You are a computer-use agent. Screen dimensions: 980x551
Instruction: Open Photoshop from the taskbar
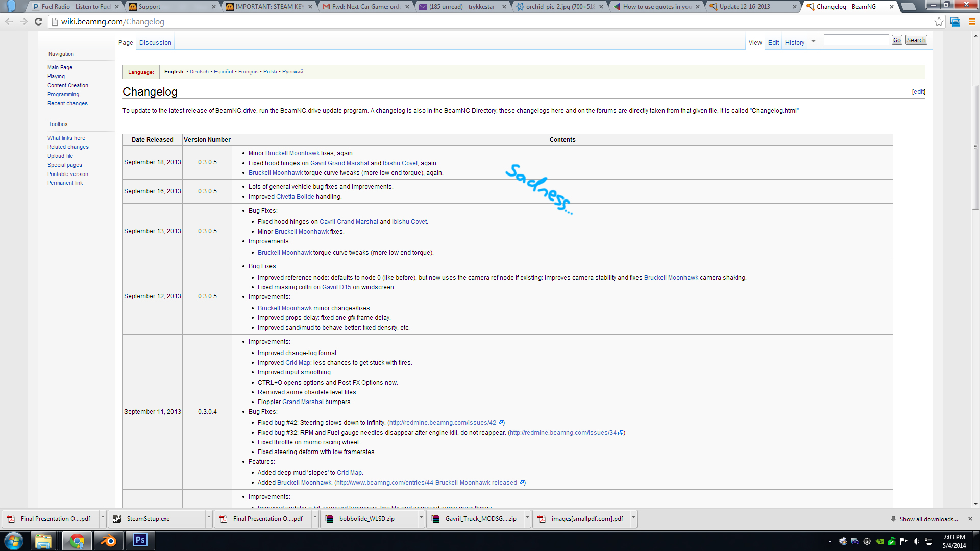click(x=140, y=540)
